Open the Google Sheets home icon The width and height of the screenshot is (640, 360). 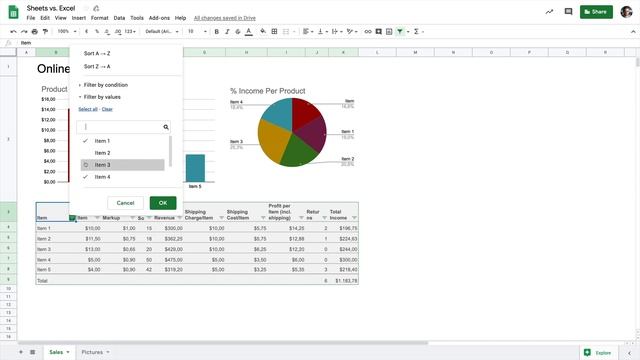click(13, 12)
